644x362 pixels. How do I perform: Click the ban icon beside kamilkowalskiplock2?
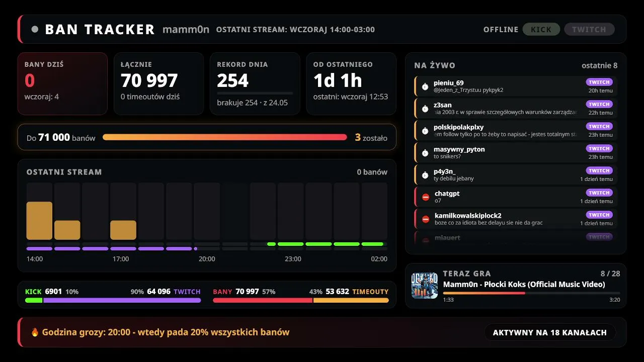[426, 219]
